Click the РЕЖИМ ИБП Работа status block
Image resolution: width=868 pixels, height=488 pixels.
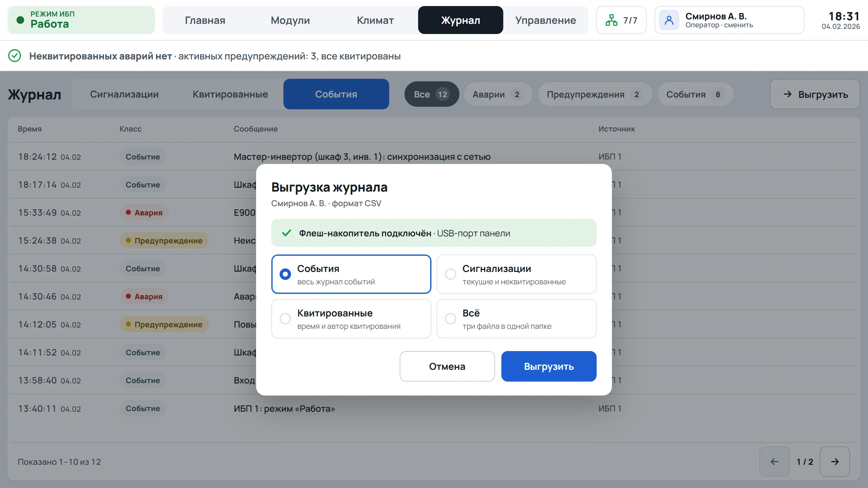pos(81,20)
